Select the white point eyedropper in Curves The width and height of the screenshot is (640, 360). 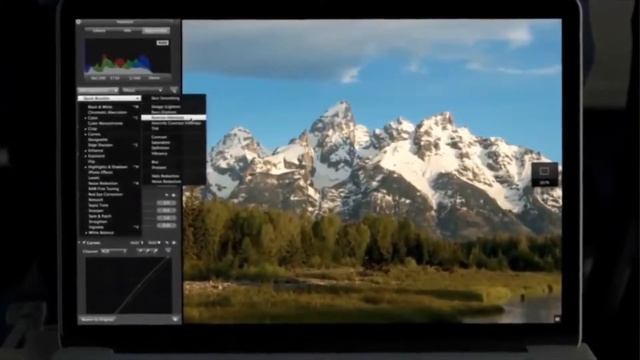(156, 251)
